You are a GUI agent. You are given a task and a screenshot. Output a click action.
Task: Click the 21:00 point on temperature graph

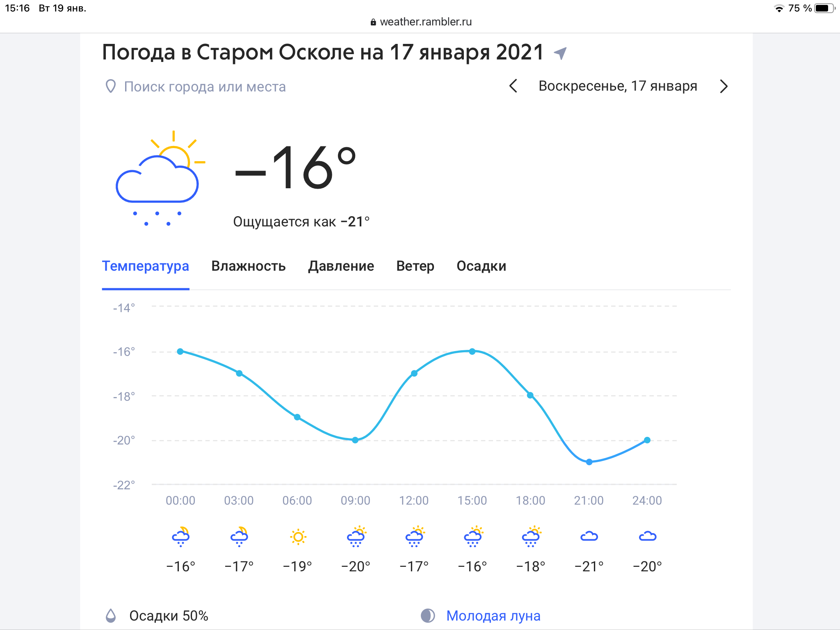589,462
